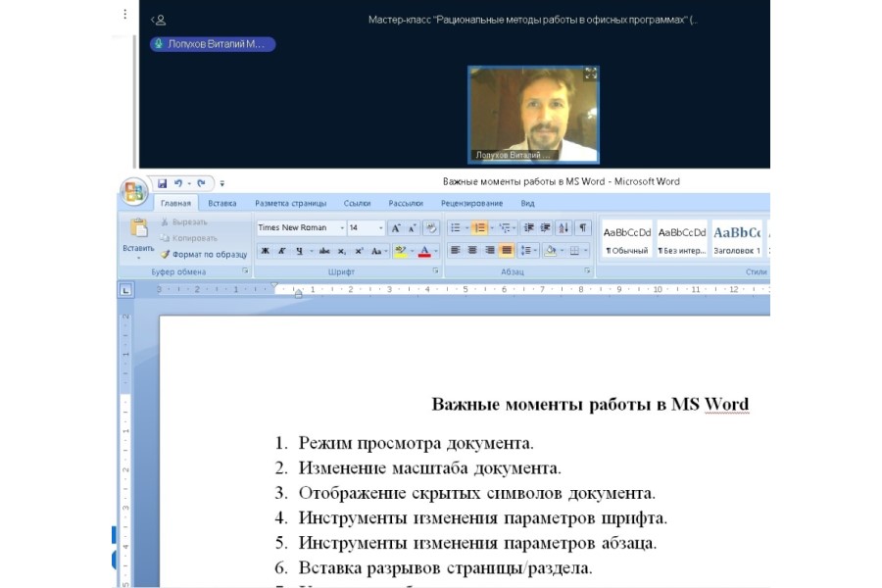Toggle justified alignment
This screenshot has width=882, height=588.
[x=507, y=251]
